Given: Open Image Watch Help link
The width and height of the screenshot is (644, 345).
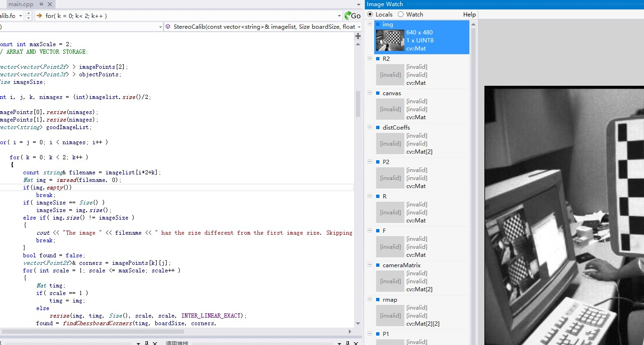Looking at the screenshot, I should pos(469,15).
